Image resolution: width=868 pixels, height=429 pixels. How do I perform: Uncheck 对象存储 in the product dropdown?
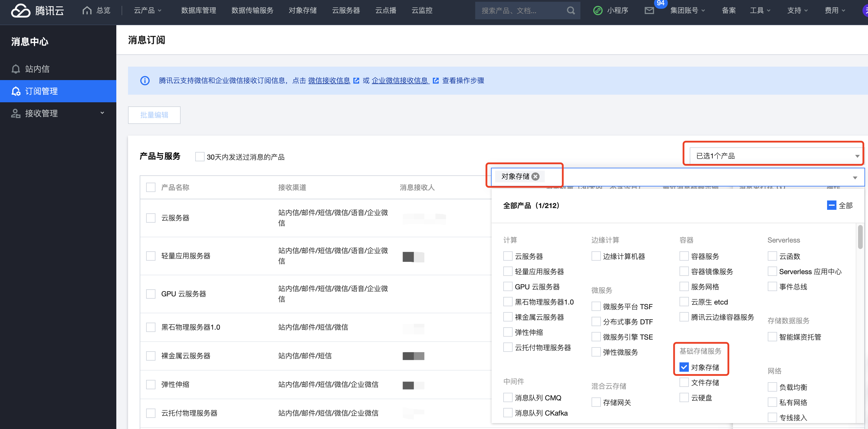(684, 367)
